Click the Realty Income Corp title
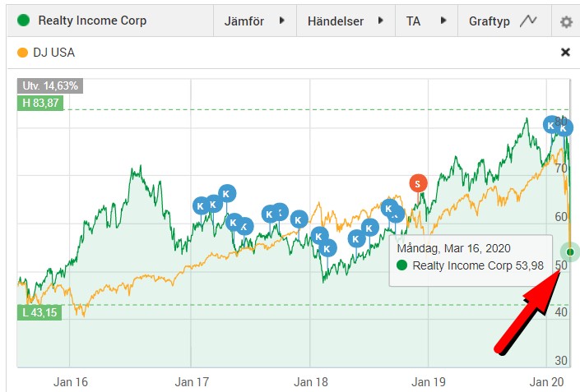The width and height of the screenshot is (580, 392). [x=93, y=21]
